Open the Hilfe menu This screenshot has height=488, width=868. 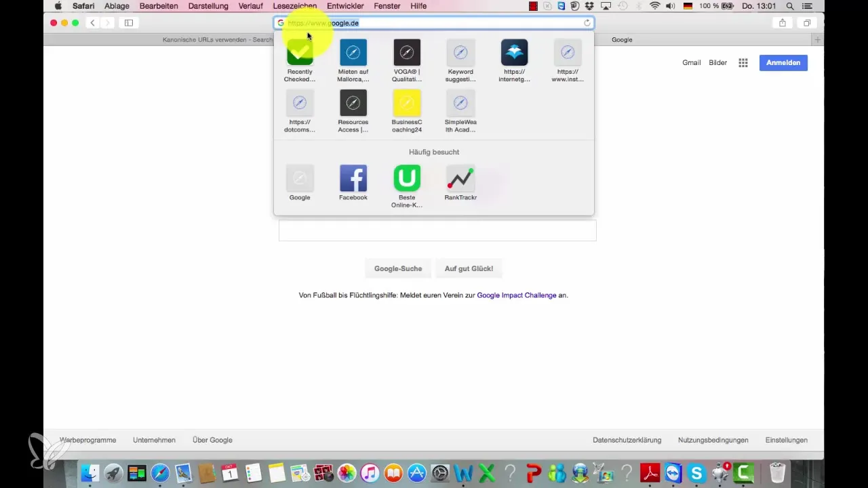418,6
